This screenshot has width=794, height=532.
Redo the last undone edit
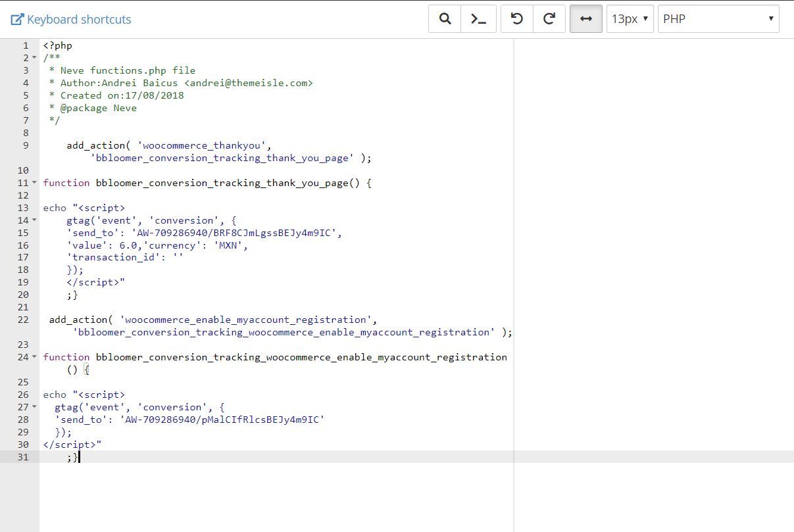(x=549, y=18)
